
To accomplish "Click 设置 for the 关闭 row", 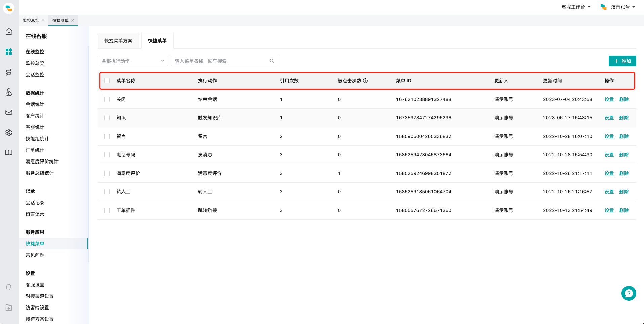I will (609, 99).
